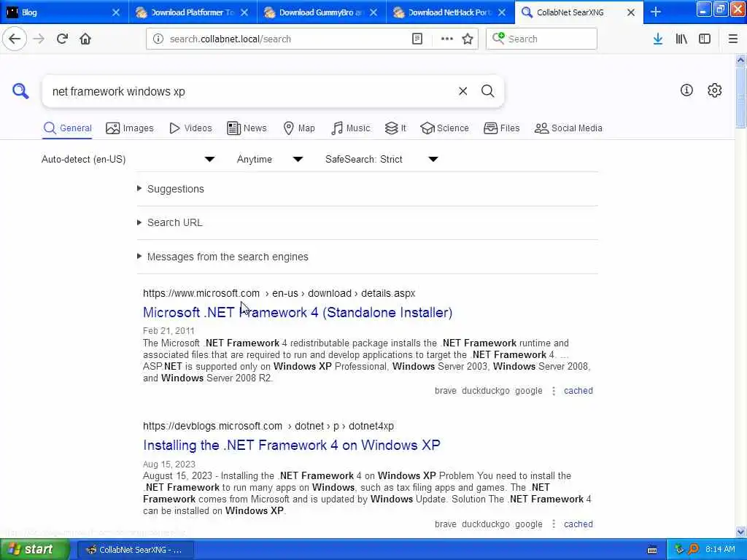Click the Aug 15, 2023 result date

pyautogui.click(x=169, y=464)
